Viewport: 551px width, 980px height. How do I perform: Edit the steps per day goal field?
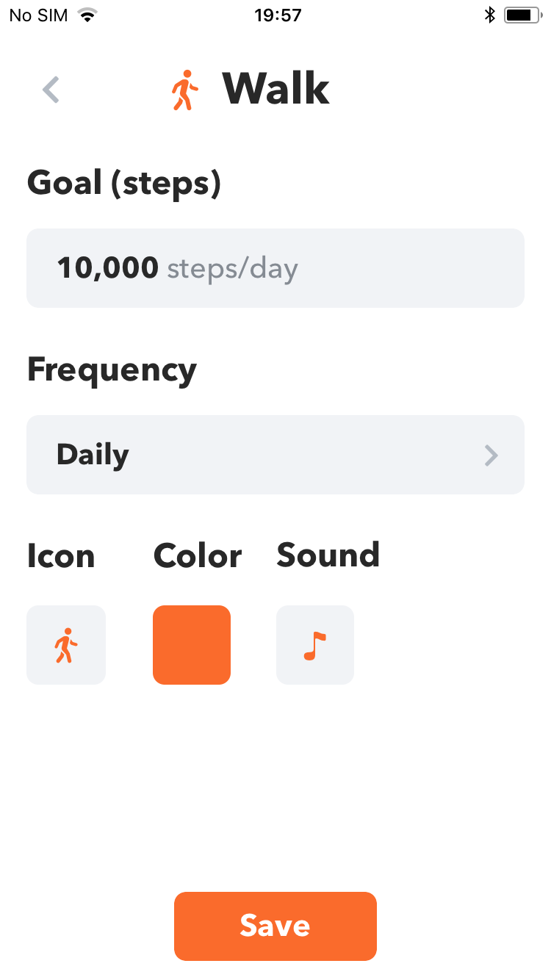coord(275,268)
